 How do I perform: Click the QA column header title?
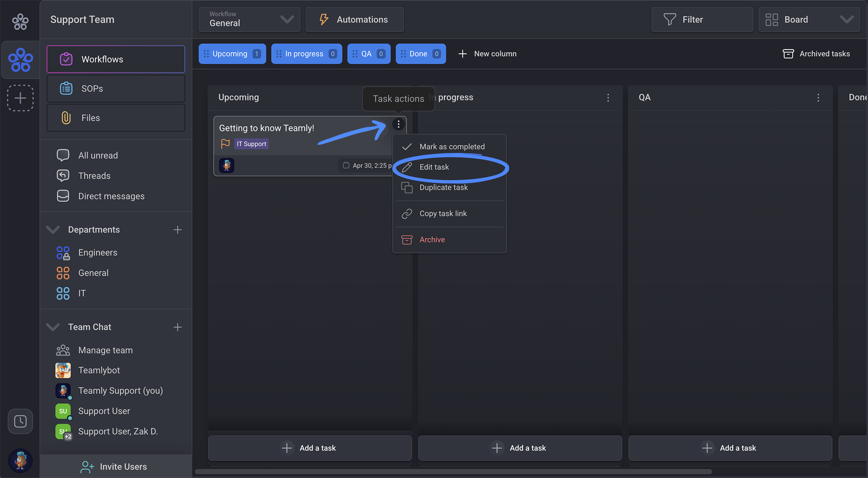645,97
